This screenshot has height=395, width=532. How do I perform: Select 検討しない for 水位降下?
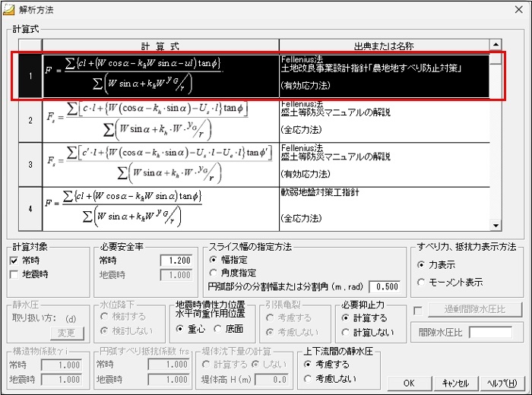104,330
